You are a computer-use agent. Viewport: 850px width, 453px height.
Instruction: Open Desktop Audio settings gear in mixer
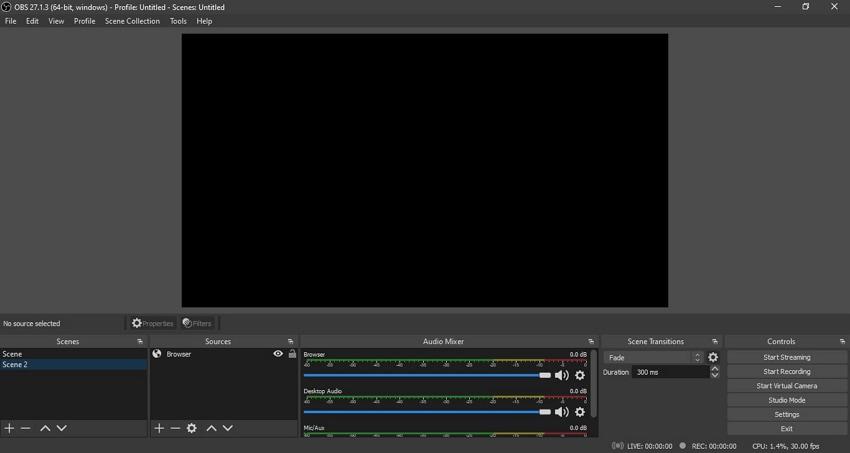pos(580,412)
